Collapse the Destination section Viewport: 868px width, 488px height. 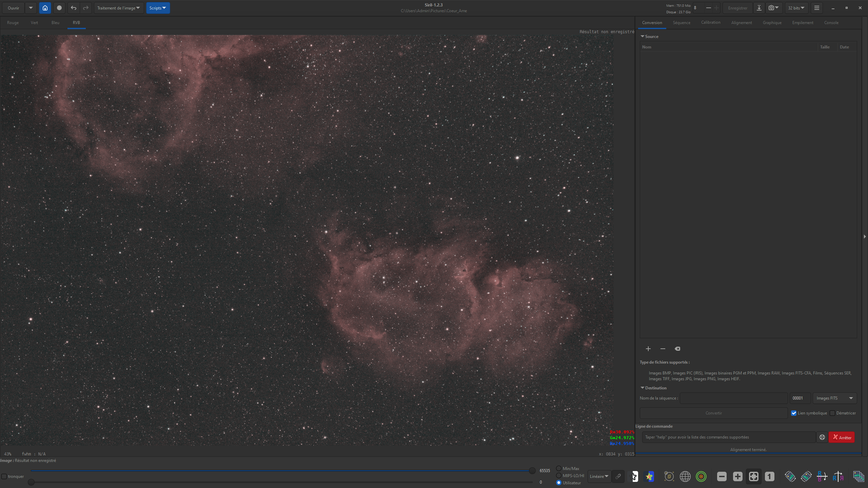(642, 388)
